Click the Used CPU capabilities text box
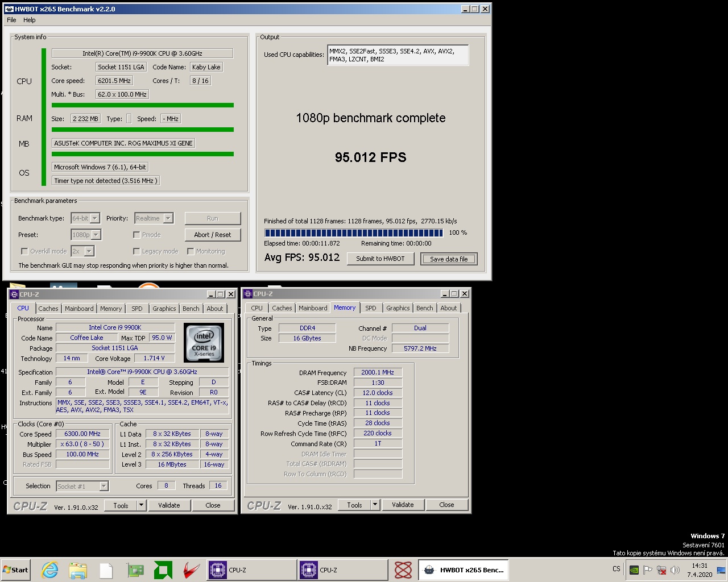The width and height of the screenshot is (728, 582). 398,55
